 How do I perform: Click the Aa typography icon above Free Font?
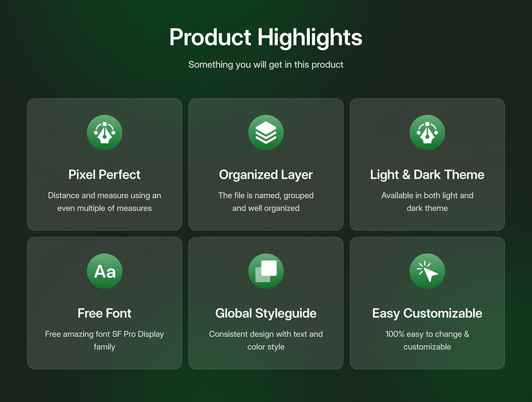click(105, 271)
